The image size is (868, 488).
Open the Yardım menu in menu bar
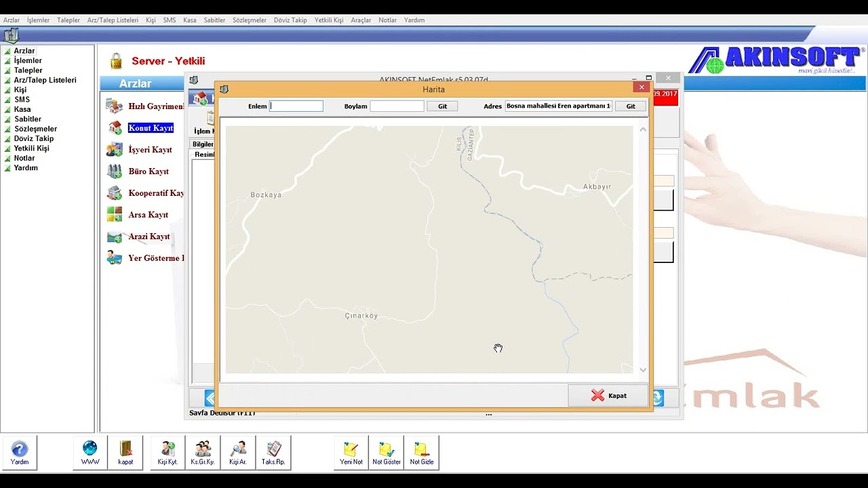(414, 20)
